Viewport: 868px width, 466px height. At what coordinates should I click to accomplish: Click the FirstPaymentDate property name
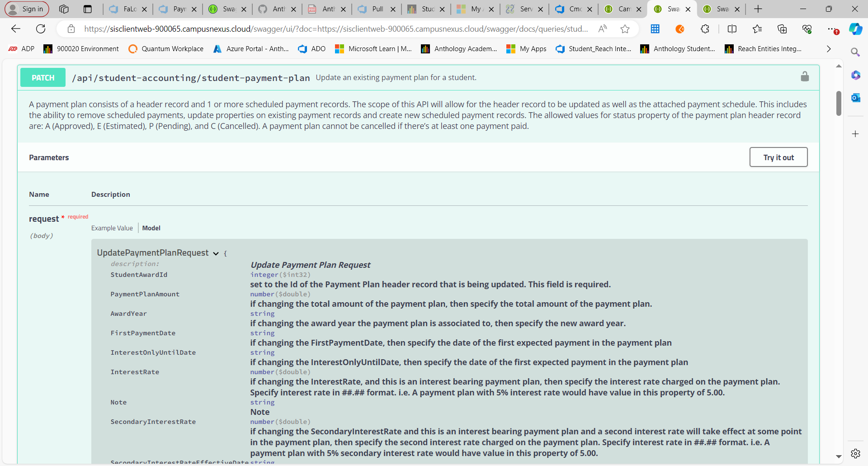[143, 333]
